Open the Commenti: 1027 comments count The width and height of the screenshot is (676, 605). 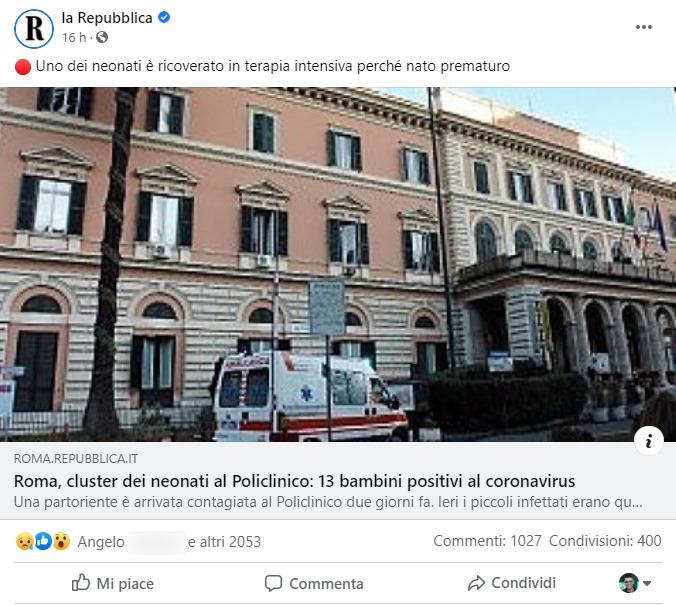click(x=487, y=540)
